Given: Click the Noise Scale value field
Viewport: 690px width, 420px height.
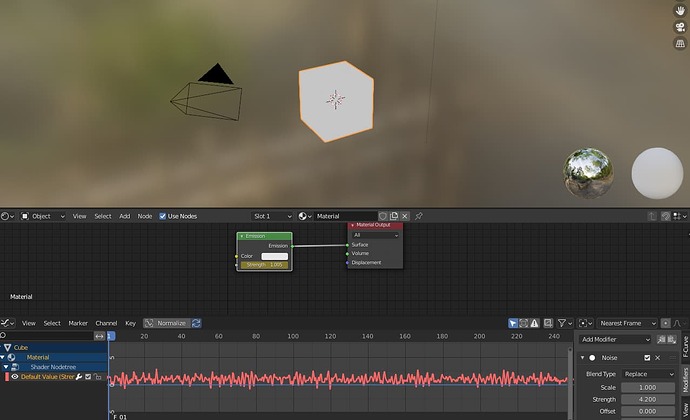Looking at the screenshot, I should (x=648, y=387).
